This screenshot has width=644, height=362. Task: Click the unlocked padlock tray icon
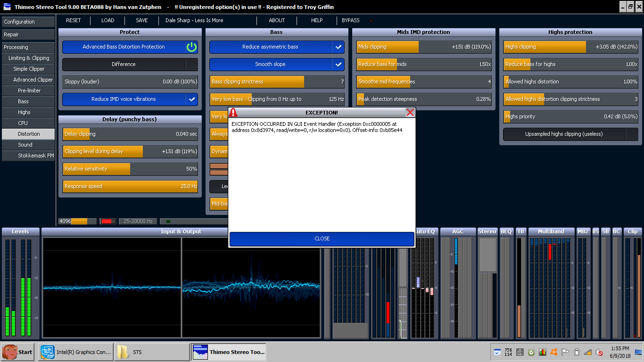[x=520, y=352]
